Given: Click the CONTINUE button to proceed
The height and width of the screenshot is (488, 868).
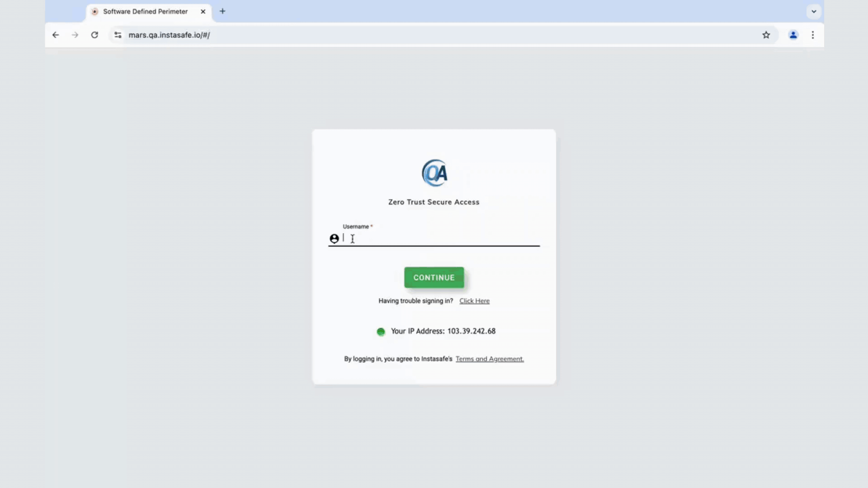Looking at the screenshot, I should [x=434, y=277].
